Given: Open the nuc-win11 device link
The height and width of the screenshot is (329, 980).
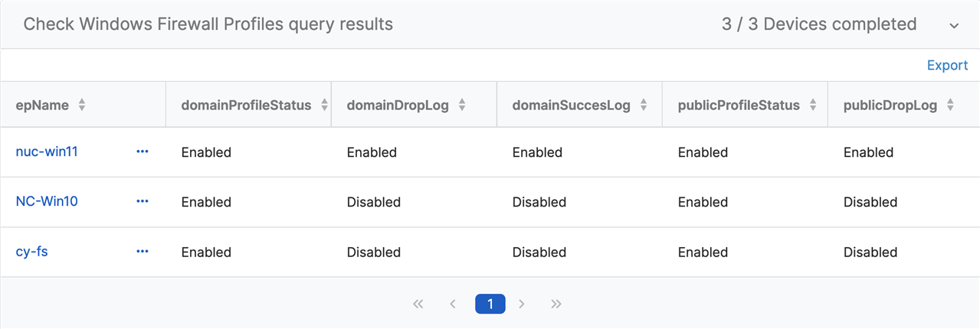Looking at the screenshot, I should coord(47,151).
